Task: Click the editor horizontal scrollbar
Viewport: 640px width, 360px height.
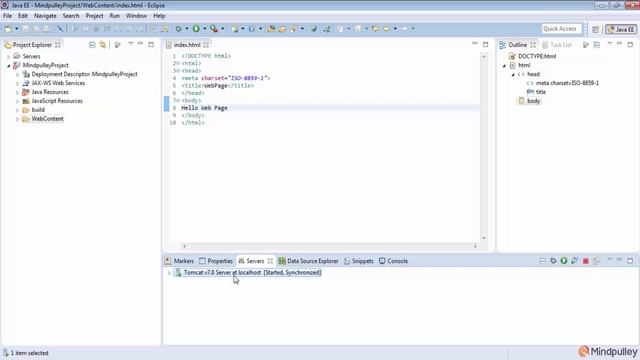Action: 330,246
